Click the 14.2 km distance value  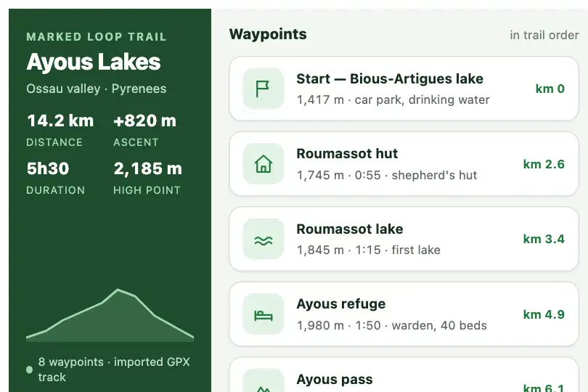tap(60, 121)
